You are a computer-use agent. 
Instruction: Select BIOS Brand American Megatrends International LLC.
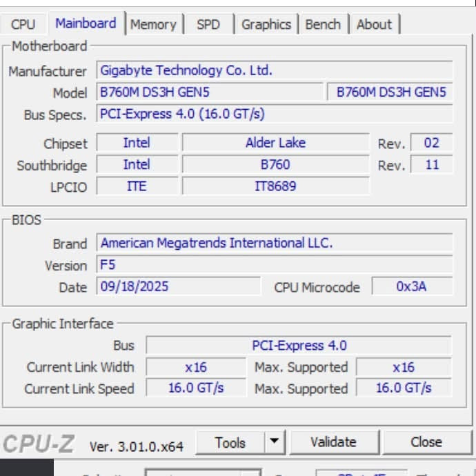point(275,243)
